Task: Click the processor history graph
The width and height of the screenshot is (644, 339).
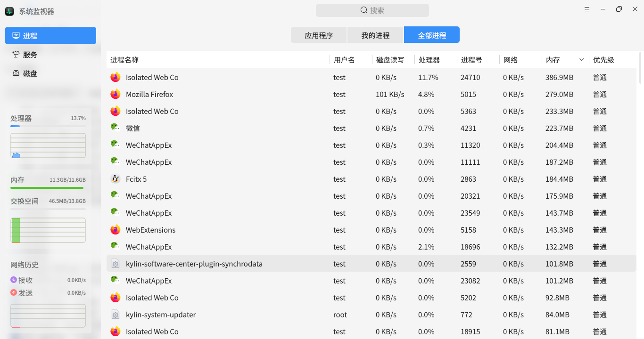Action: [48, 145]
